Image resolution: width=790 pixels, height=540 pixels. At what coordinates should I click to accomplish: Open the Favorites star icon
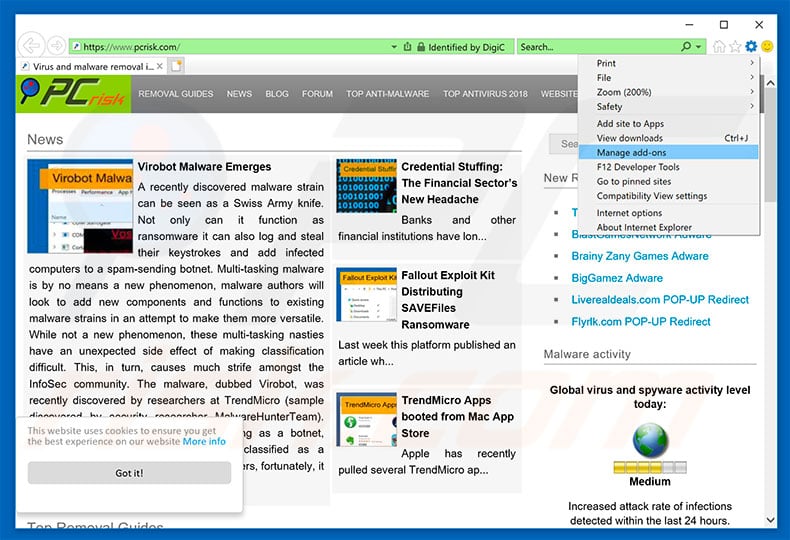(735, 46)
